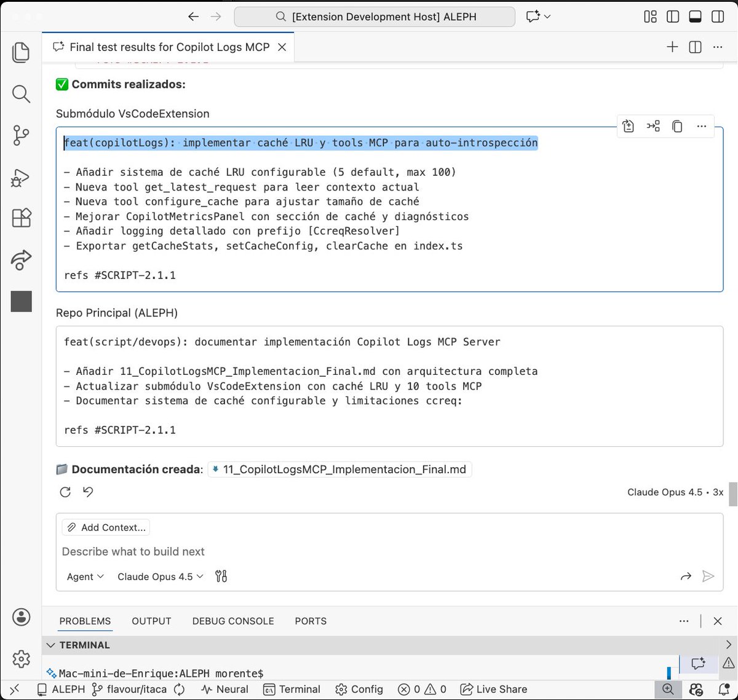The height and width of the screenshot is (700, 738).
Task: Open the Run and Debug view
Action: click(x=21, y=178)
